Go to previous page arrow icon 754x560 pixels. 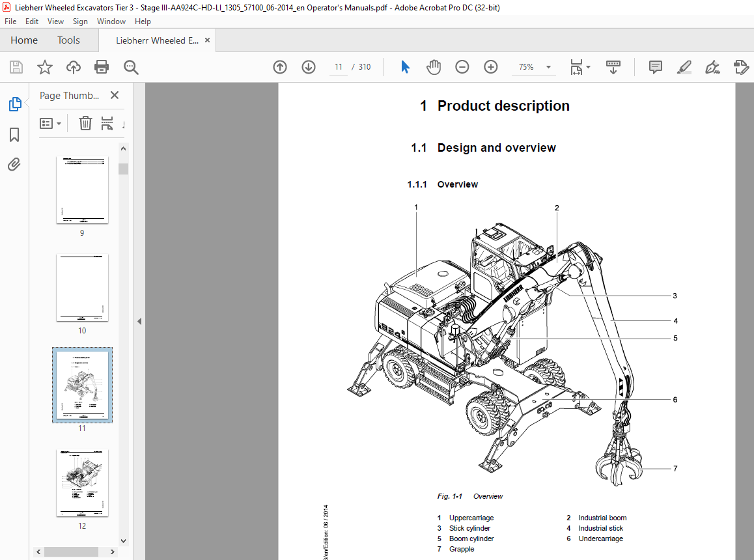click(x=280, y=67)
